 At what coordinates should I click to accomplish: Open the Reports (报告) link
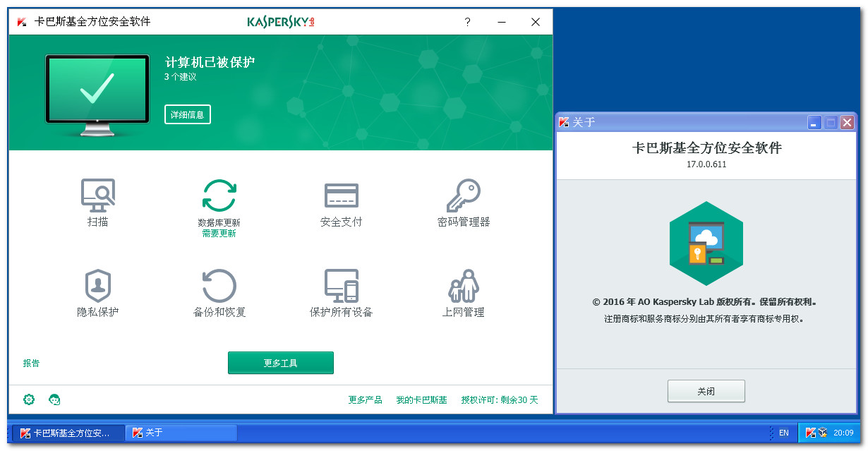point(31,363)
